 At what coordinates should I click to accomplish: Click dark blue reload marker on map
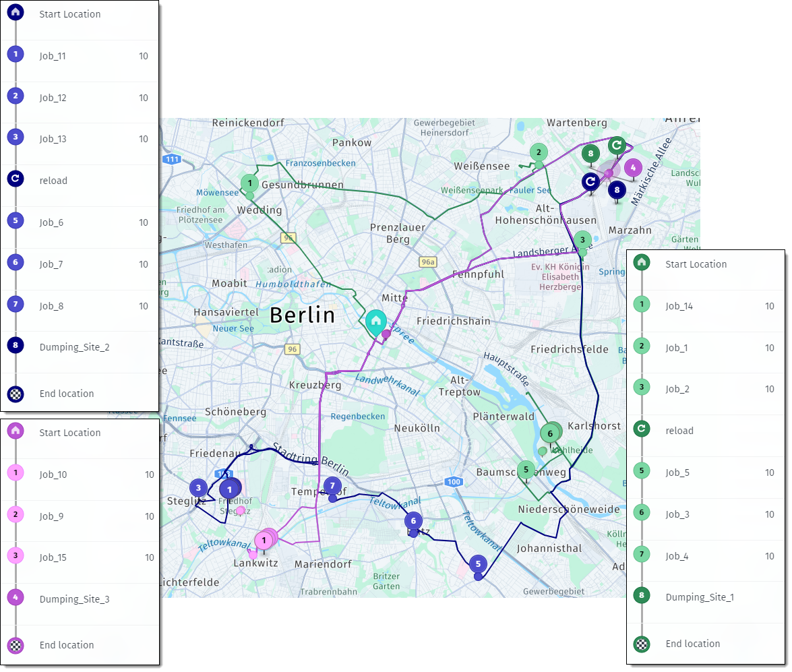pos(590,181)
